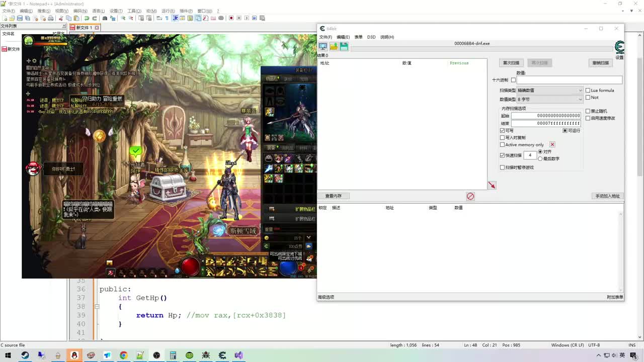Collapse the code fold at line 38
The height and width of the screenshot is (362, 644).
click(x=96, y=306)
